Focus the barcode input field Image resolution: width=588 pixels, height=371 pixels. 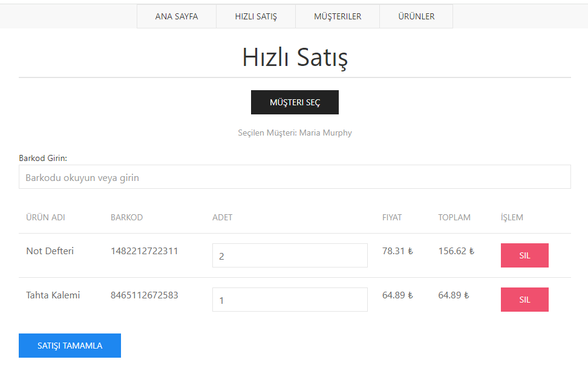point(295,177)
